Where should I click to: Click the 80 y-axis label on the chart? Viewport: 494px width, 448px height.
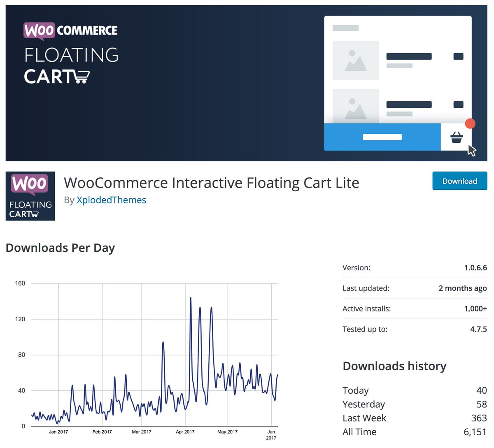pos(22,355)
